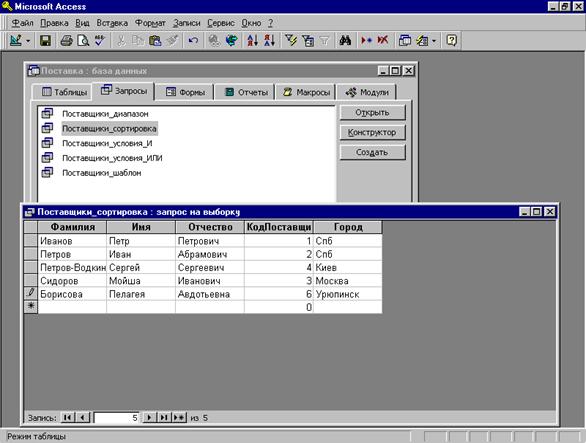
Task: Click the record number input field
Action: [x=116, y=418]
